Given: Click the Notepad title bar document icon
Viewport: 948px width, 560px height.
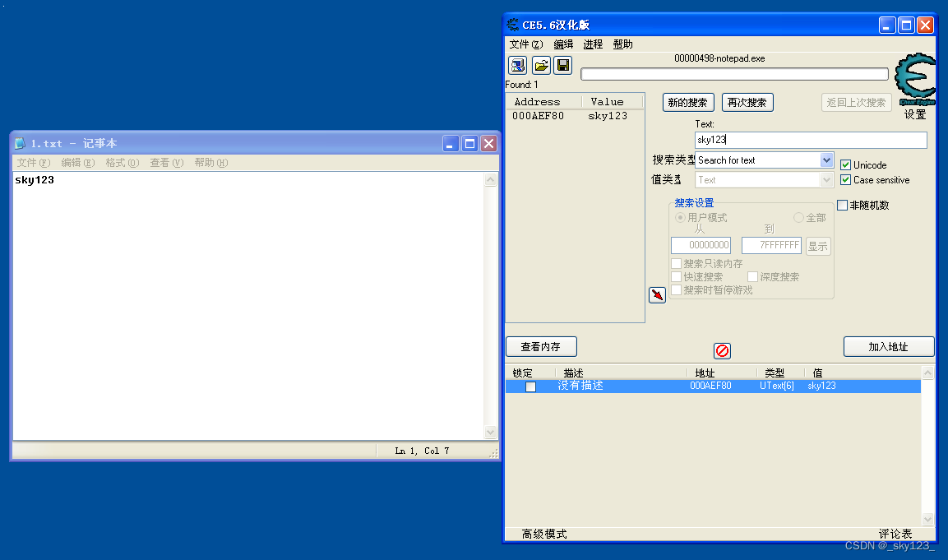Looking at the screenshot, I should [x=20, y=143].
